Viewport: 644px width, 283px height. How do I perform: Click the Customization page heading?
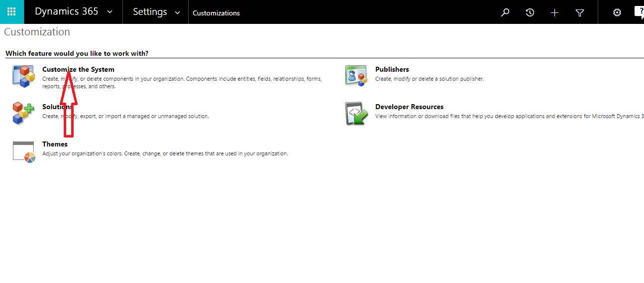coord(37,32)
